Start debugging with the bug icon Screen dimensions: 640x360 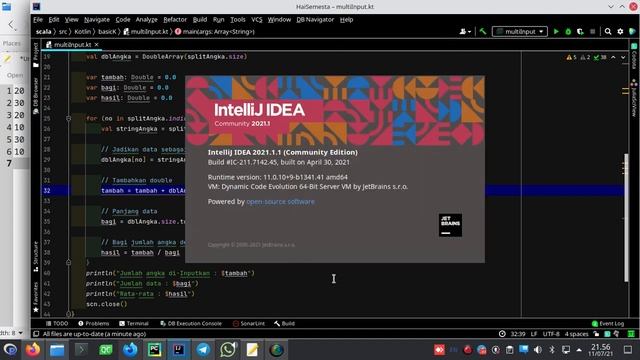568,31
